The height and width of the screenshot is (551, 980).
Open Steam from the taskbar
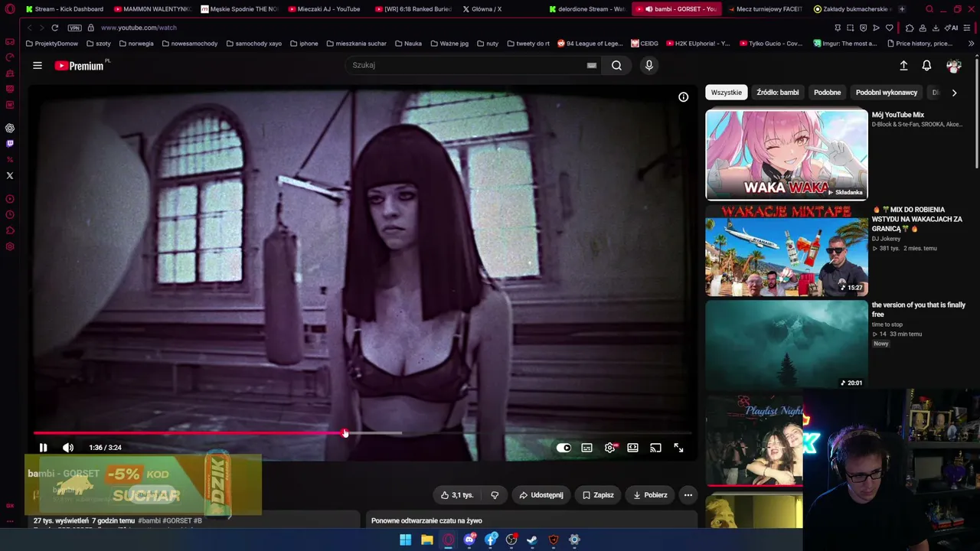click(532, 540)
